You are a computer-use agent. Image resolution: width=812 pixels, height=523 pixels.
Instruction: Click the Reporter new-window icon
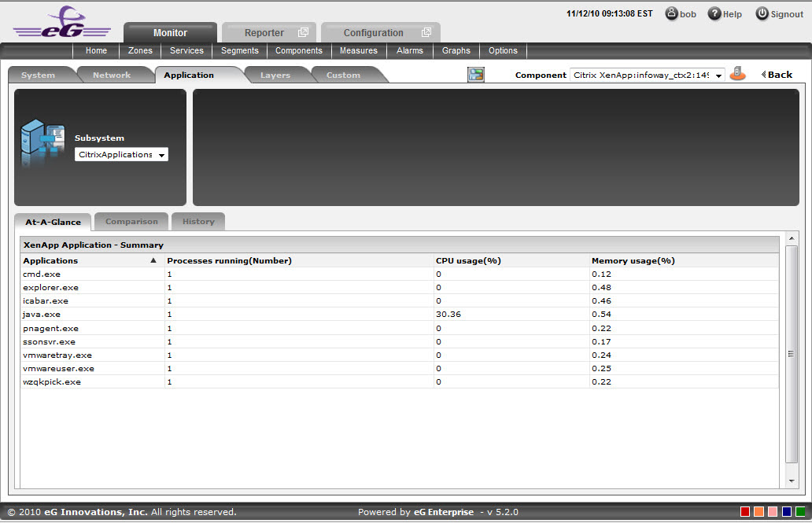(x=303, y=32)
